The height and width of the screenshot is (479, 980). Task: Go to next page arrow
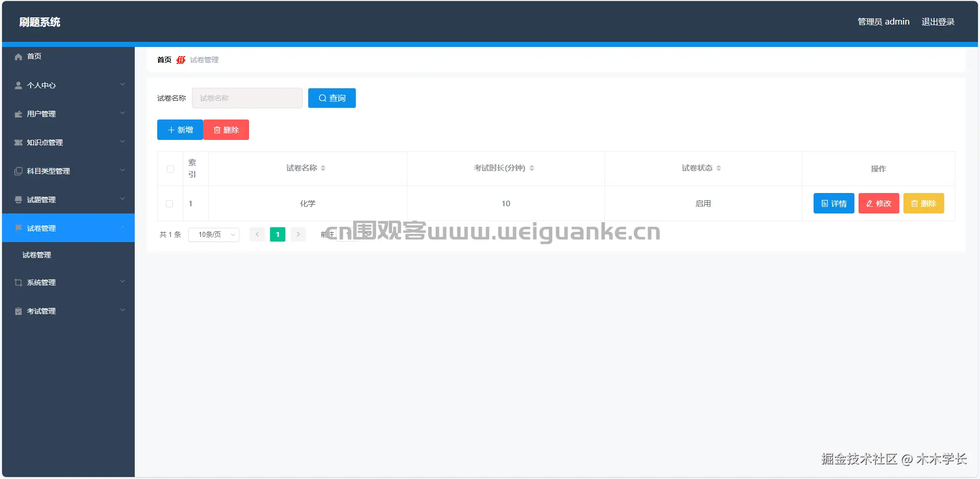pyautogui.click(x=298, y=234)
